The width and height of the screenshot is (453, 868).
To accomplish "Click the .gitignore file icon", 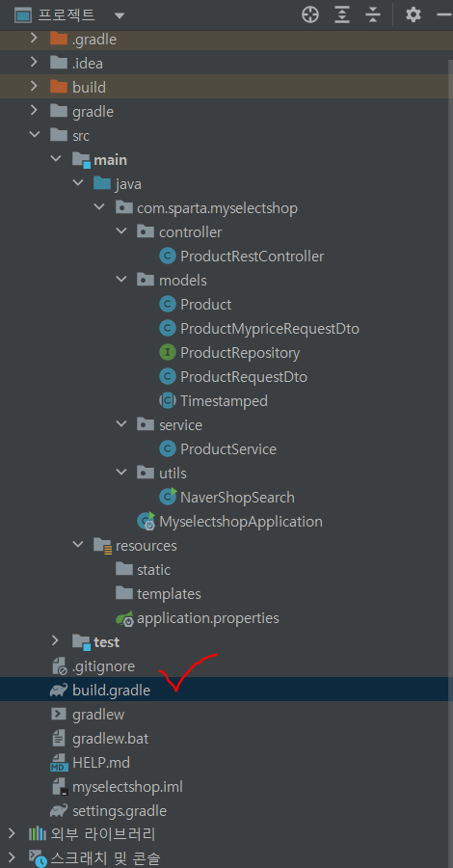I will point(59,666).
